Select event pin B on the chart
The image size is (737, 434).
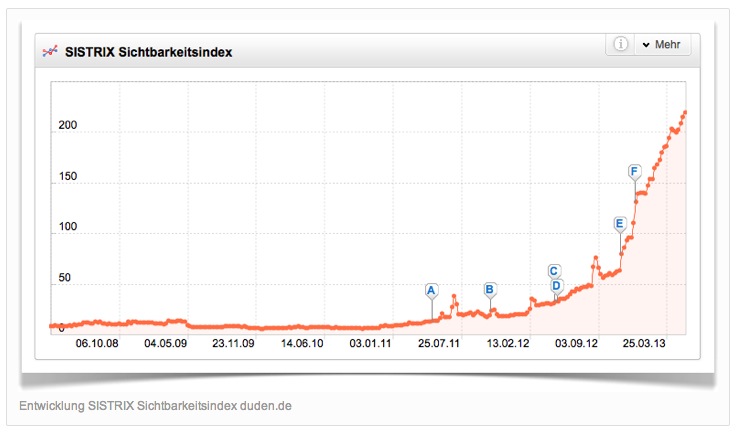click(x=490, y=289)
